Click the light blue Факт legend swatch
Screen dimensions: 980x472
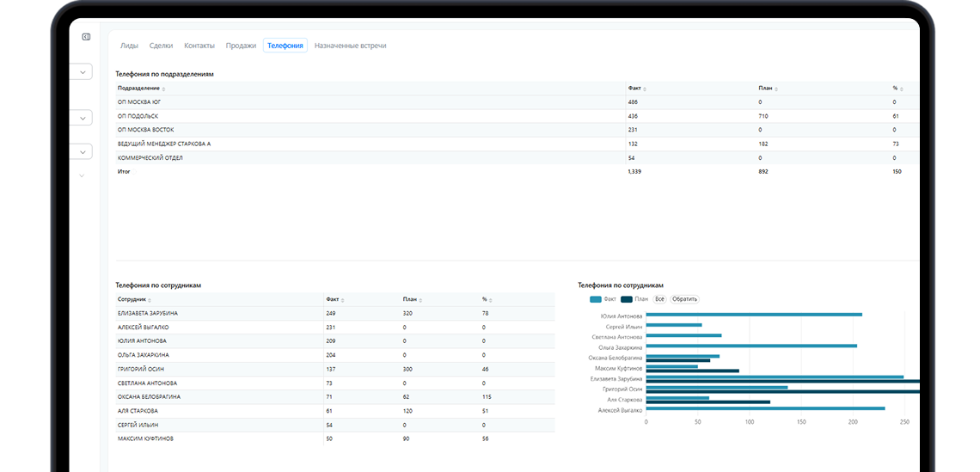tap(597, 299)
